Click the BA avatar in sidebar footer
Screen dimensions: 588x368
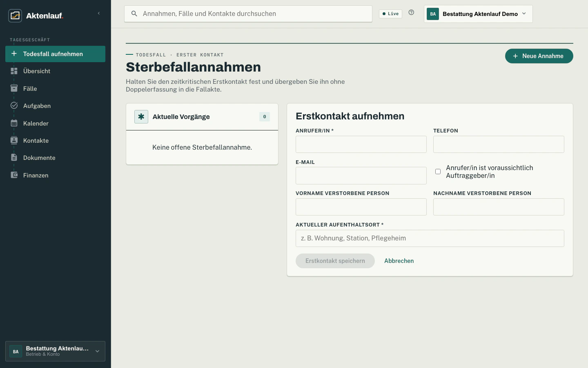click(16, 351)
